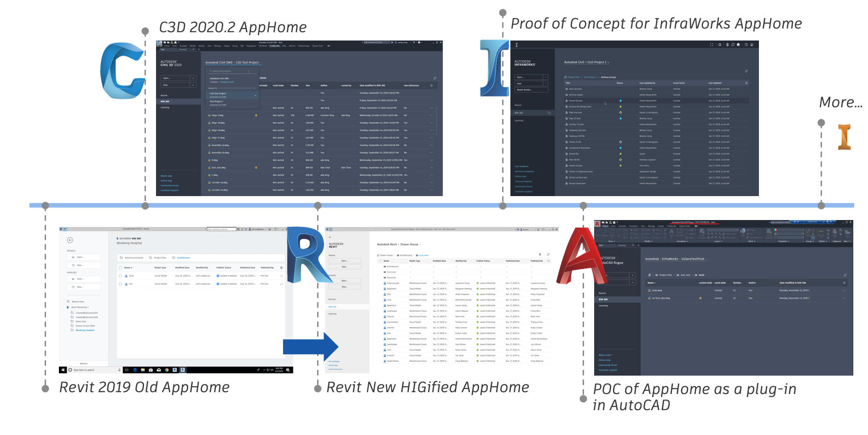Tick the checkbox for the link model row

coord(121,284)
